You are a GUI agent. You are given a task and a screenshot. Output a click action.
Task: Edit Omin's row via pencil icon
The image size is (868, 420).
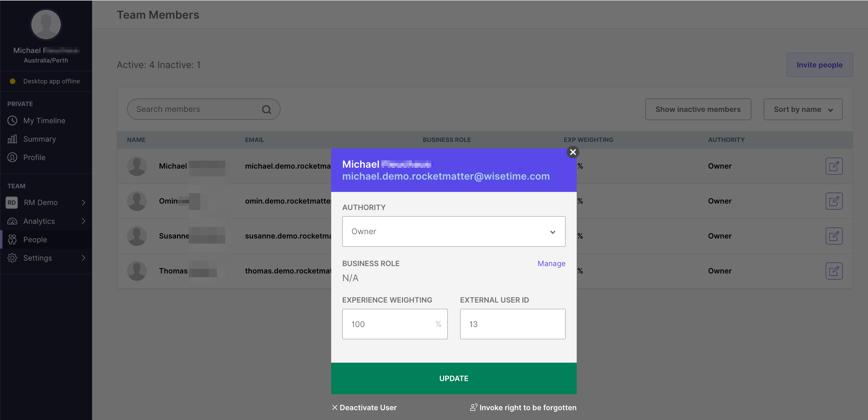pos(834,201)
